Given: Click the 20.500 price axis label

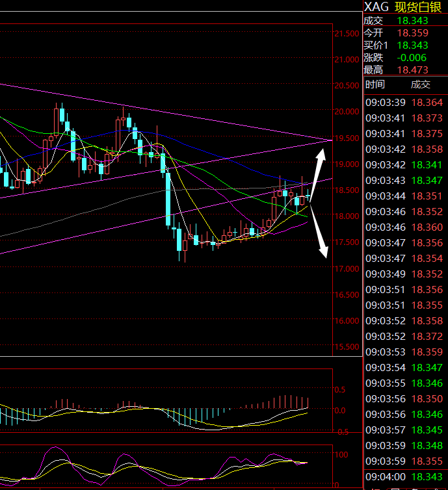Looking at the screenshot, I should (x=347, y=86).
